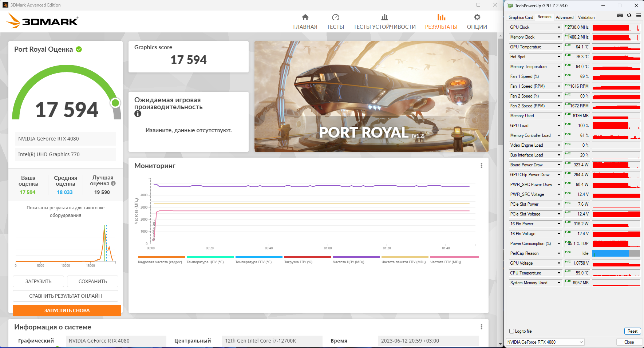Click the 3DMark vertical scrollbar thumb
Image resolution: width=644 pixels, height=348 pixels.
[500, 91]
